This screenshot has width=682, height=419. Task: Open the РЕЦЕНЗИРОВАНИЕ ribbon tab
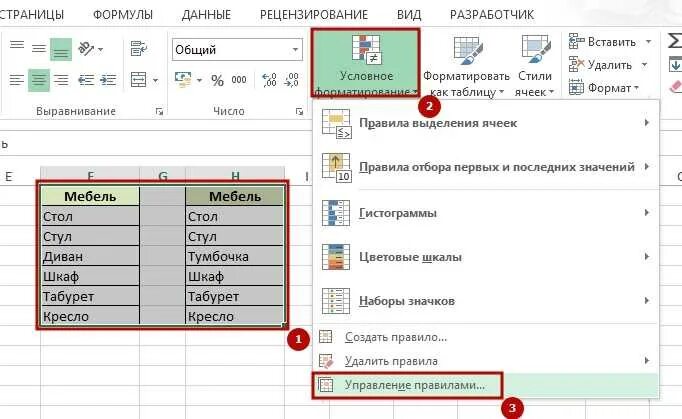[314, 14]
